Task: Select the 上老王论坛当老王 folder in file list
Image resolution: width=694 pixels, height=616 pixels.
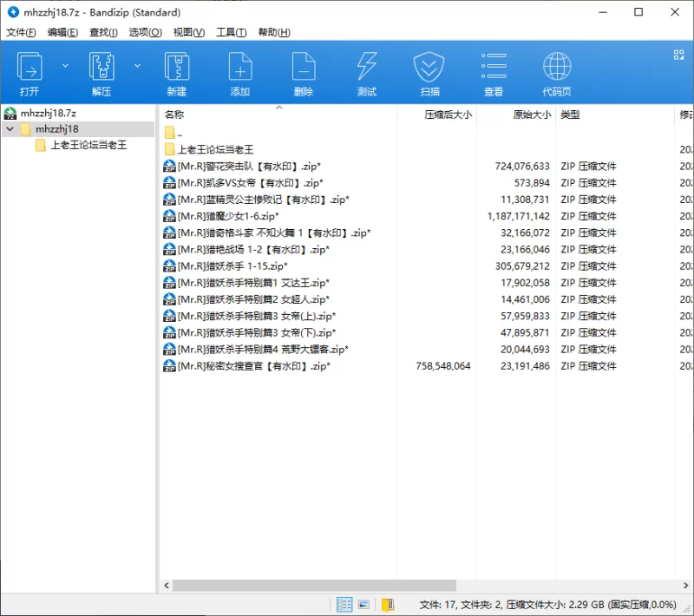Action: point(215,149)
